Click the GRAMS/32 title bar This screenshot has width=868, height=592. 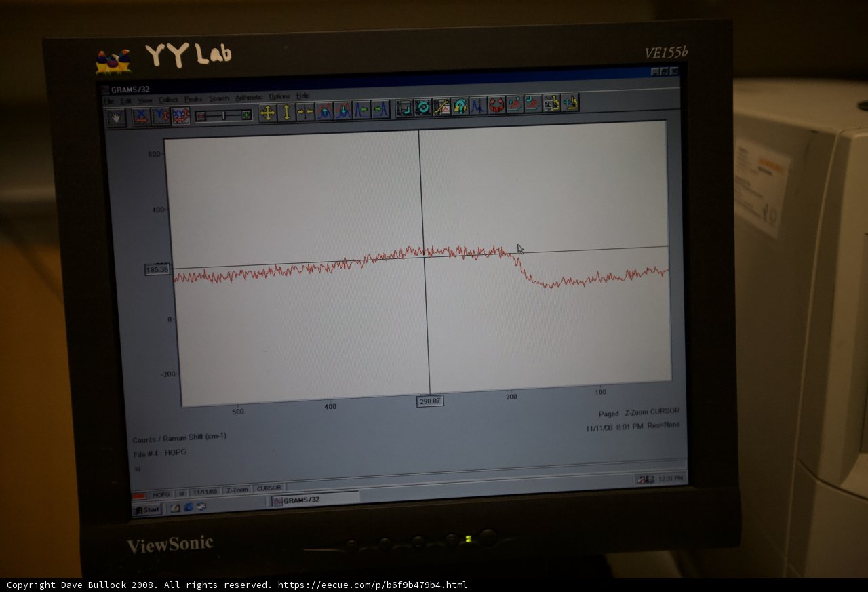[389, 80]
